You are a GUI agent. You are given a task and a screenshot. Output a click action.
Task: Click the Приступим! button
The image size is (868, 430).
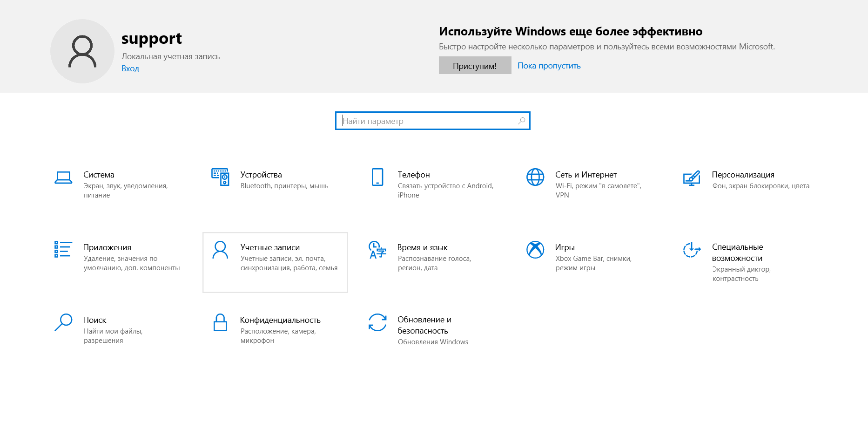(x=475, y=65)
